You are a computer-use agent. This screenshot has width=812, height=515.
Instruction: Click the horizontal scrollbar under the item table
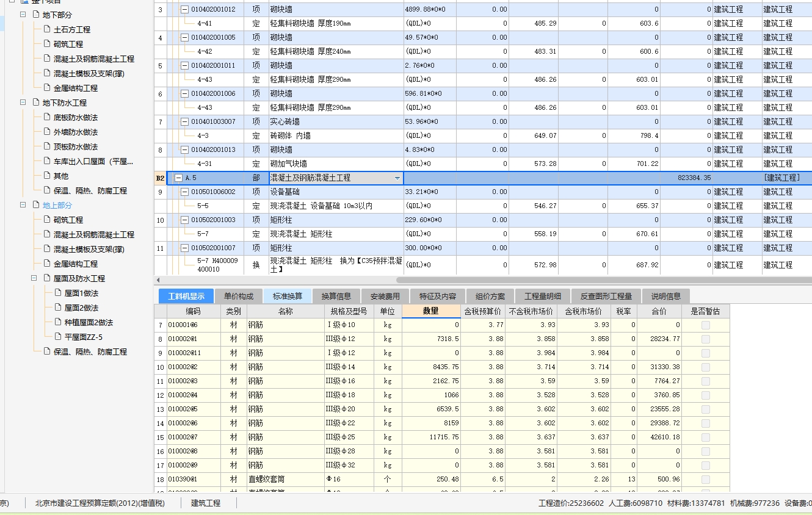(603, 280)
